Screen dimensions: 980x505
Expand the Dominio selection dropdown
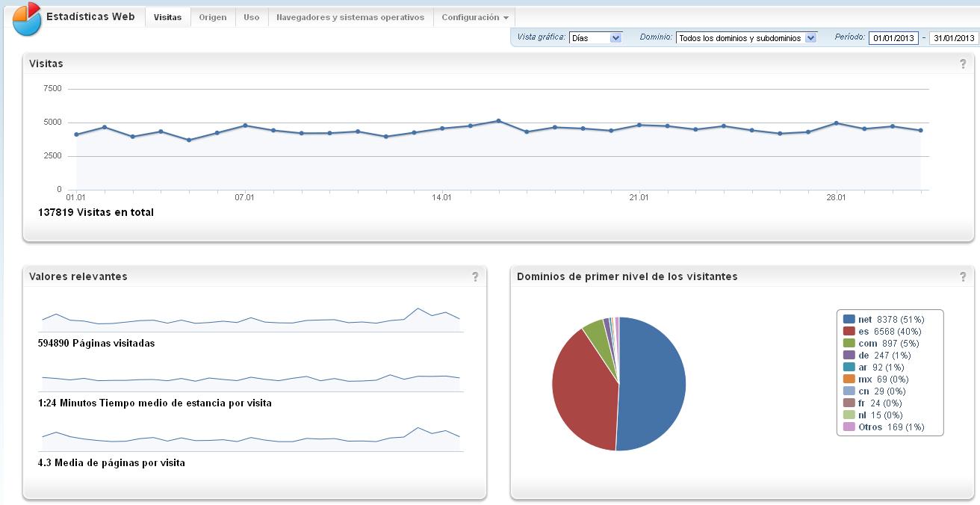(746, 38)
